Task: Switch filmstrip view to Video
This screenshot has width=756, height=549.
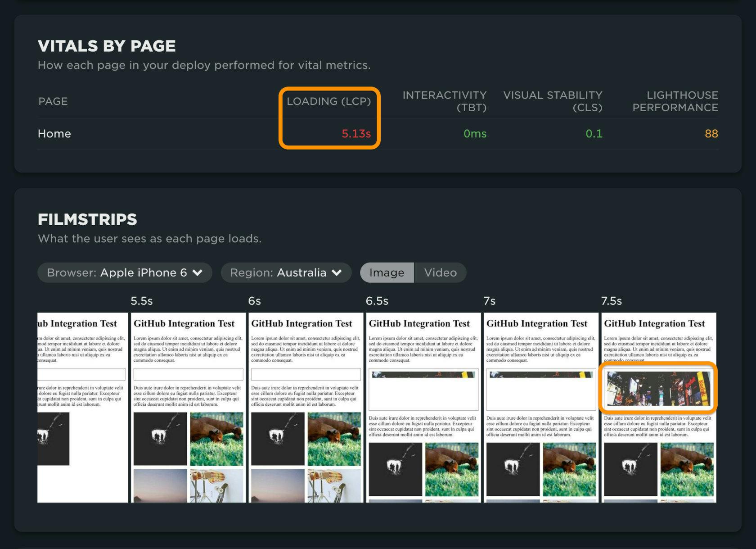Action: coord(440,272)
